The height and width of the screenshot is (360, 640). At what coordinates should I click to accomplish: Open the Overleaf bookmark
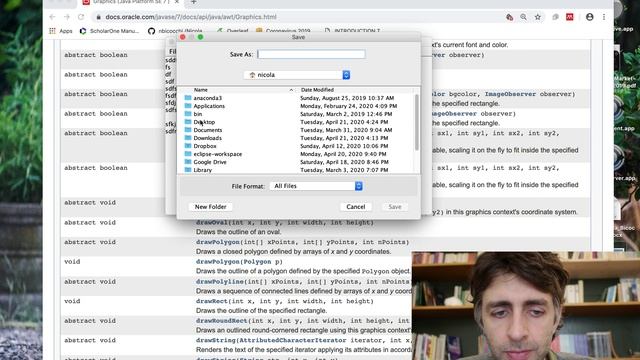(x=233, y=31)
